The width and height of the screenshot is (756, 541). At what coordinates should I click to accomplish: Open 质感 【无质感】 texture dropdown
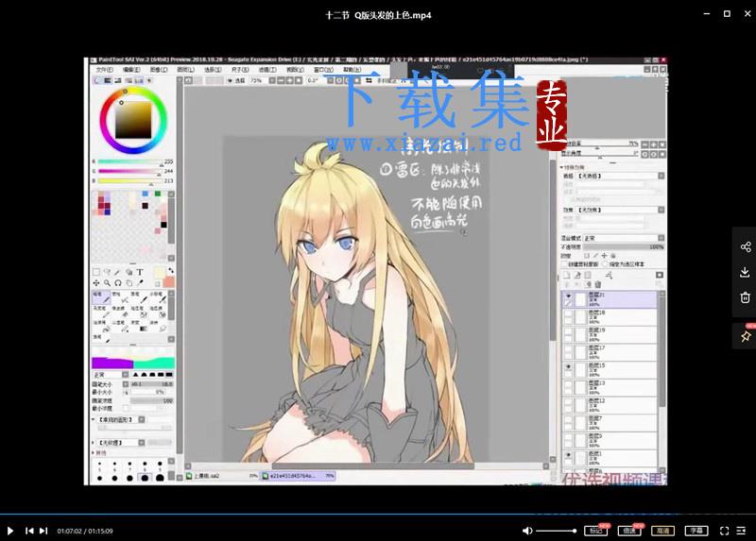(620, 177)
